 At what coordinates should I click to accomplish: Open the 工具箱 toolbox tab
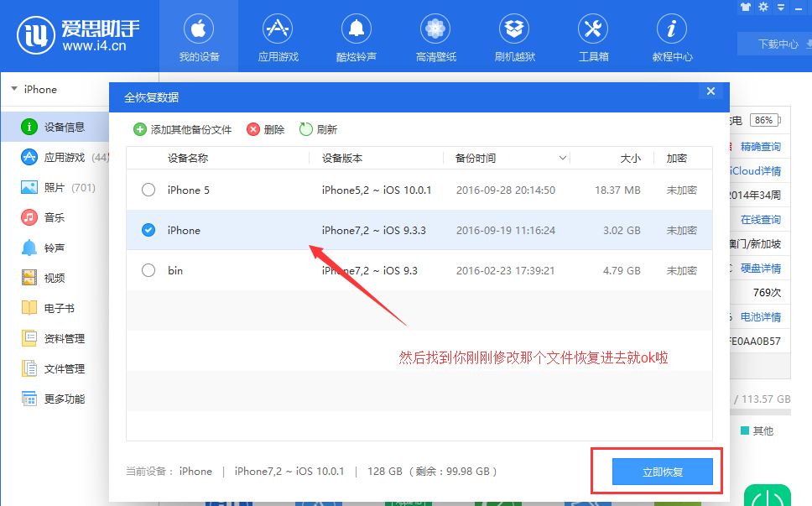click(593, 36)
